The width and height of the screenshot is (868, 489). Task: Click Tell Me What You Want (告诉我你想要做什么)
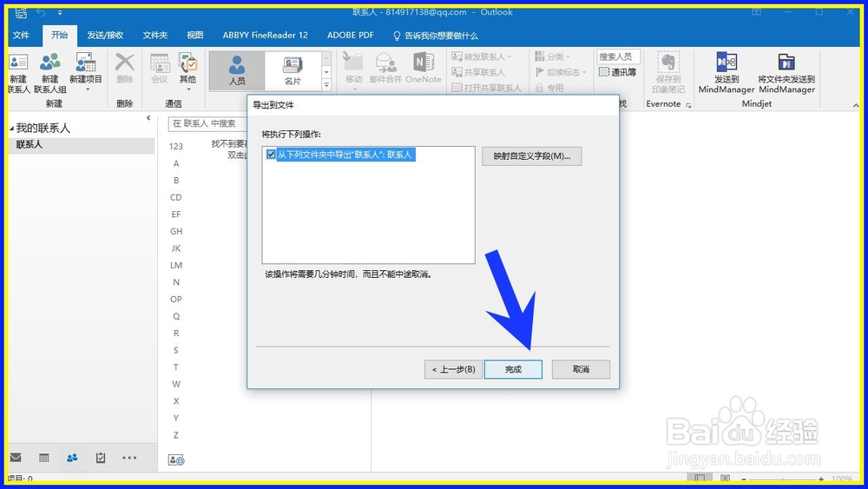pos(435,36)
